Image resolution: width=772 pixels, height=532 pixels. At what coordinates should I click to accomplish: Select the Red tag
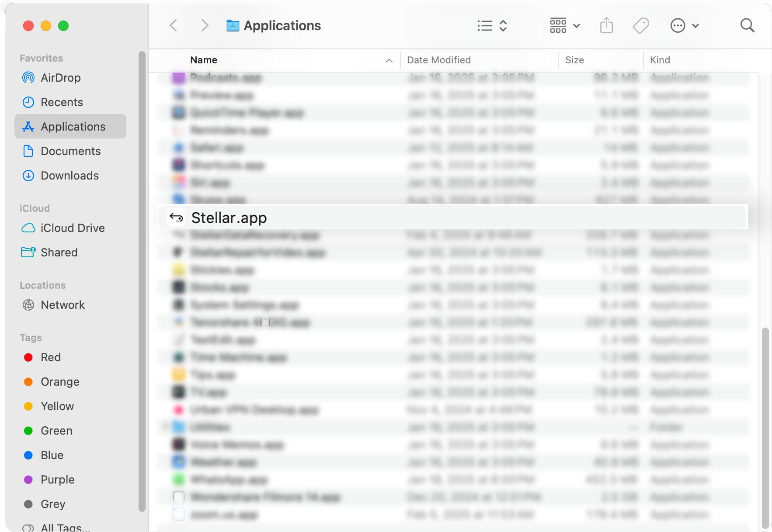(70, 357)
